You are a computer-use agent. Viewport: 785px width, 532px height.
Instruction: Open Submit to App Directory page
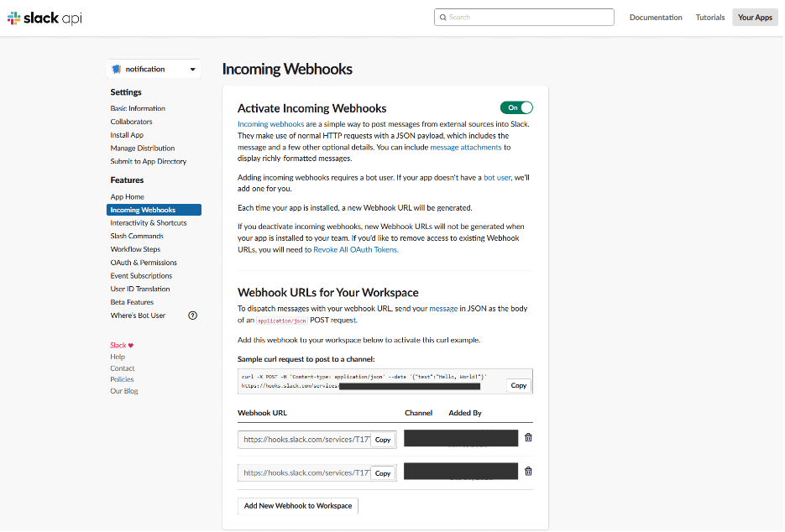tap(149, 161)
